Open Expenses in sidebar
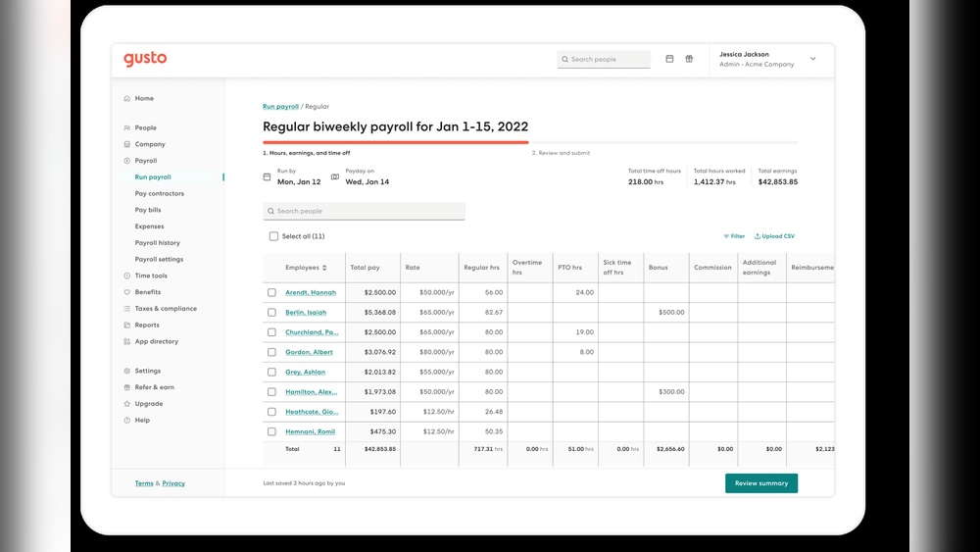This screenshot has width=980, height=552. (149, 226)
